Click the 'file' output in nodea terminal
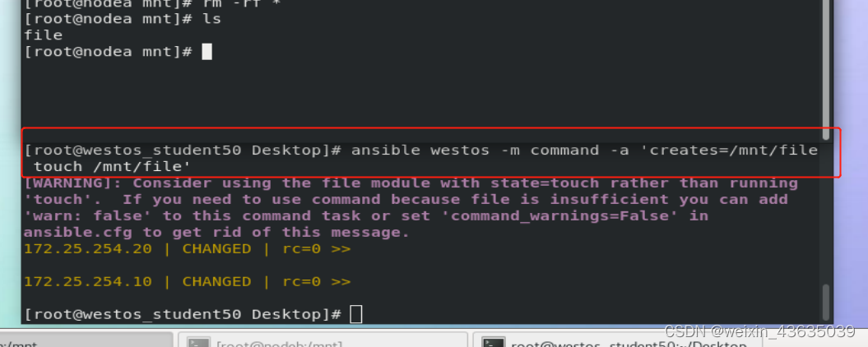Image resolution: width=868 pixels, height=347 pixels. pos(43,35)
